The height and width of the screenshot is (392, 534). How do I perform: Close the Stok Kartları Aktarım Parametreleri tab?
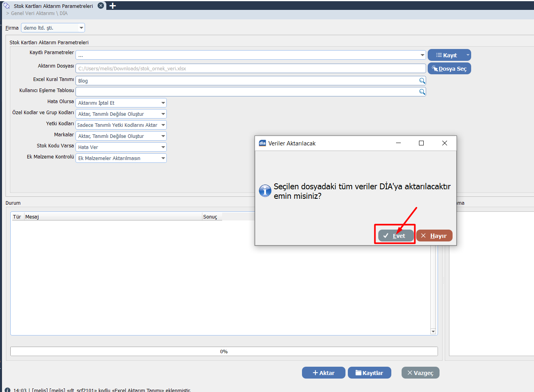[x=101, y=6]
